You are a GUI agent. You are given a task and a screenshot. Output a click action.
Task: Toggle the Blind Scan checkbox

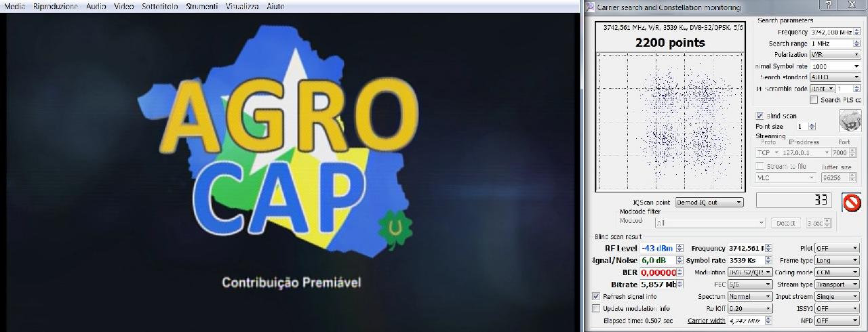point(759,116)
